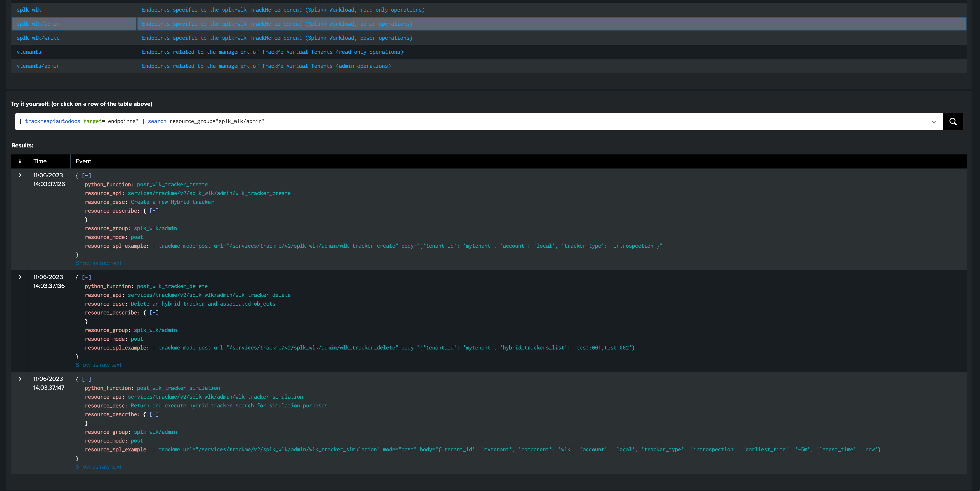Collapse JSON of post_wlk_tracker_simulation event
The height and width of the screenshot is (491, 980).
86,379
